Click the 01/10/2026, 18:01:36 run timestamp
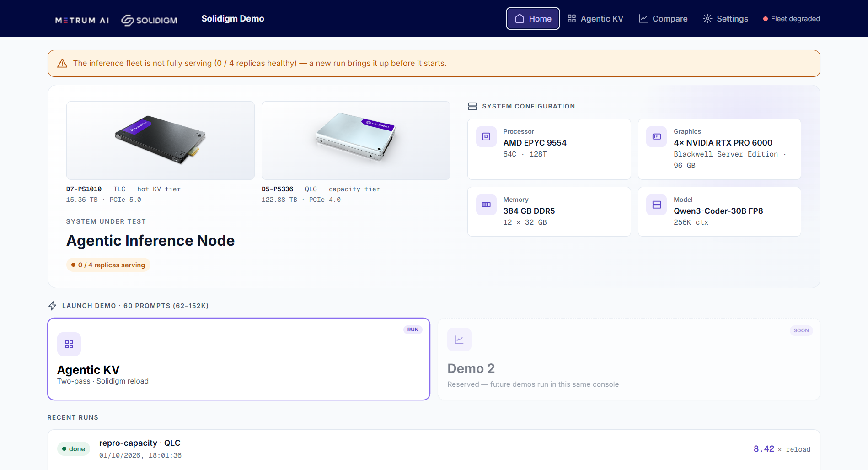This screenshot has width=868, height=470. click(140, 455)
